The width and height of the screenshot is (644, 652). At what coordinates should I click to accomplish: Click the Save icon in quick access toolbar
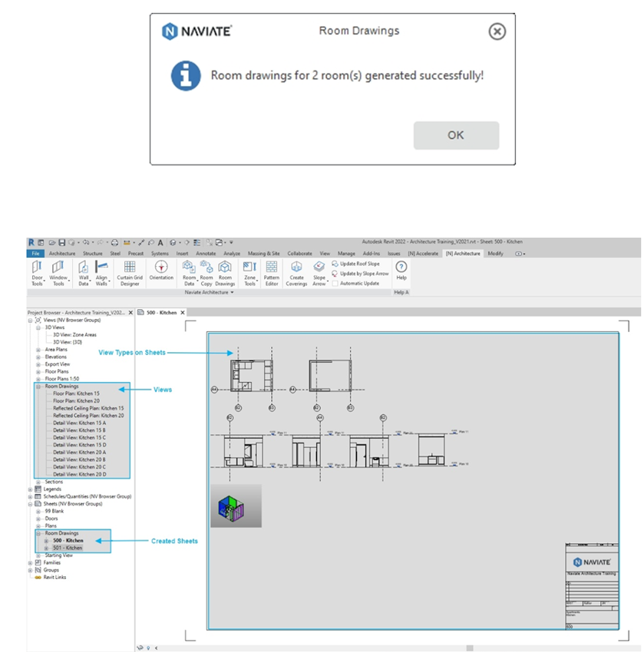point(62,242)
